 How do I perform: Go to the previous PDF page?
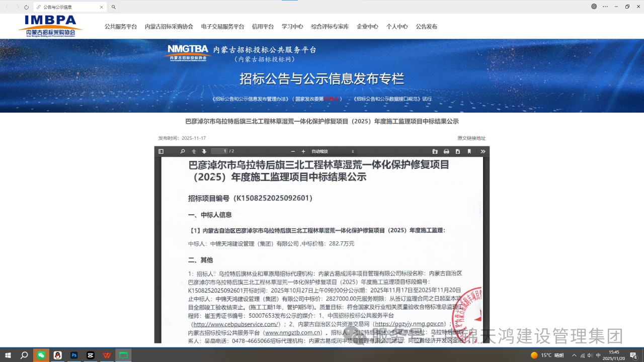pos(193,151)
